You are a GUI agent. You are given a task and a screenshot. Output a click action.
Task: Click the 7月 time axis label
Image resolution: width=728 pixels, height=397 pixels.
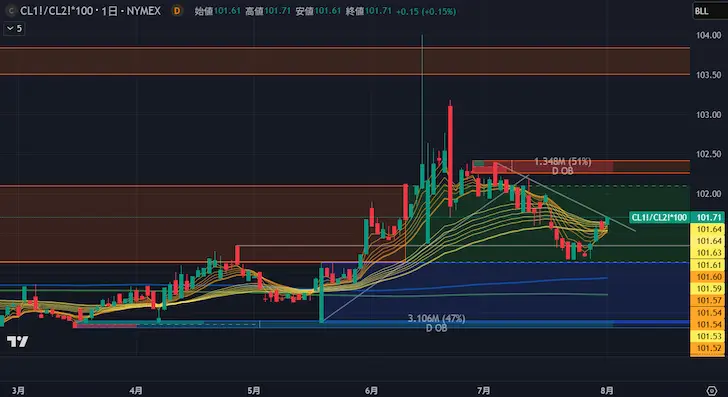click(484, 391)
